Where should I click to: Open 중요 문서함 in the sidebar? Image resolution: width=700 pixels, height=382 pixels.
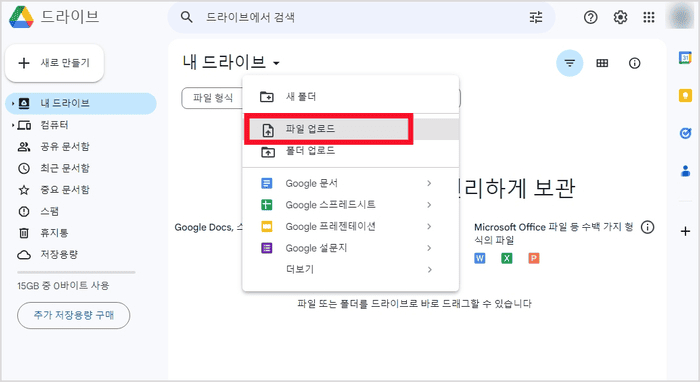[81, 190]
